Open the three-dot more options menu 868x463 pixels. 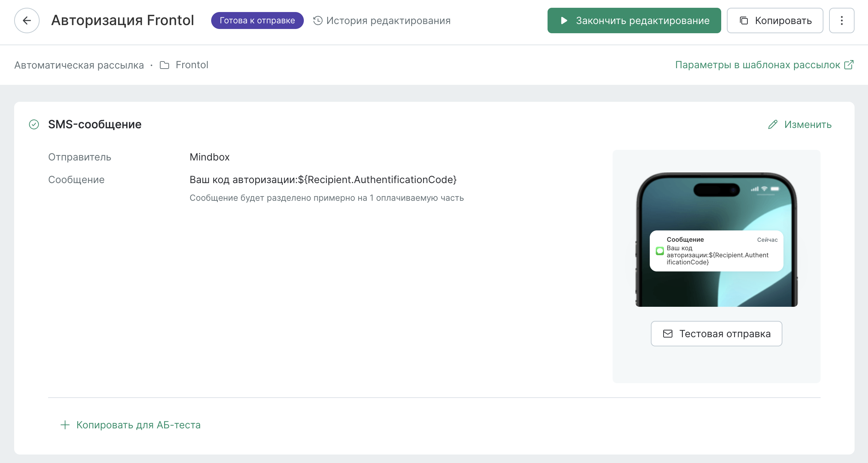point(841,20)
